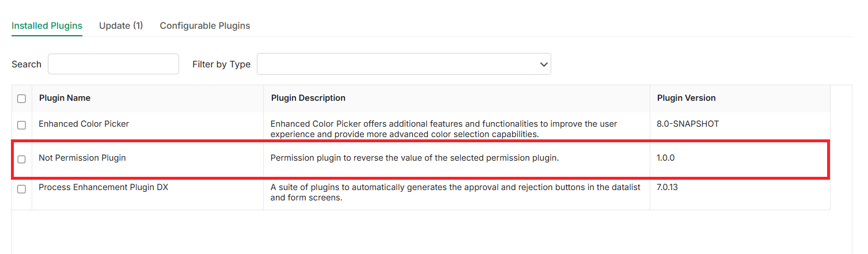Image resolution: width=868 pixels, height=254 pixels.
Task: Select the Enhanced Color Picker plugin name
Action: (84, 124)
